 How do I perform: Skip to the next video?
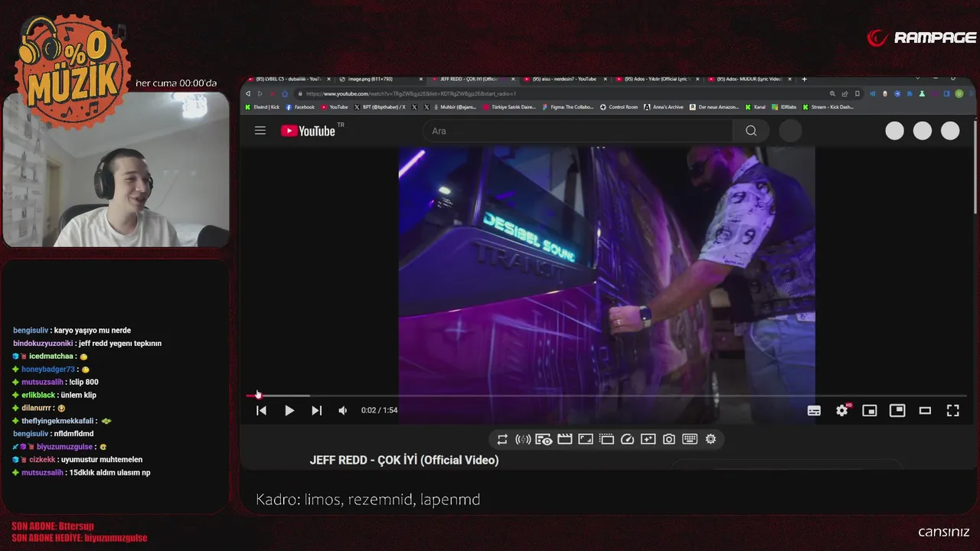pos(316,410)
